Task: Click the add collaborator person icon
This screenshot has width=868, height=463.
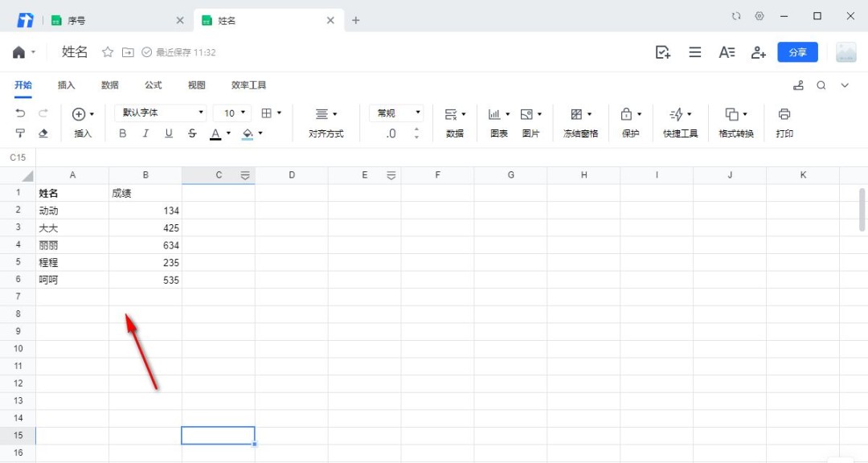Action: tap(758, 52)
